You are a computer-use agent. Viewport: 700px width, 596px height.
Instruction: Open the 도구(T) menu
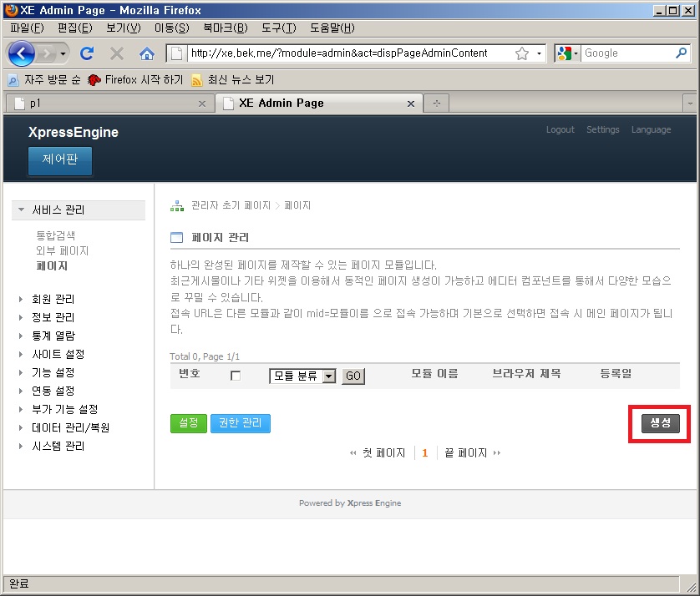tap(278, 28)
